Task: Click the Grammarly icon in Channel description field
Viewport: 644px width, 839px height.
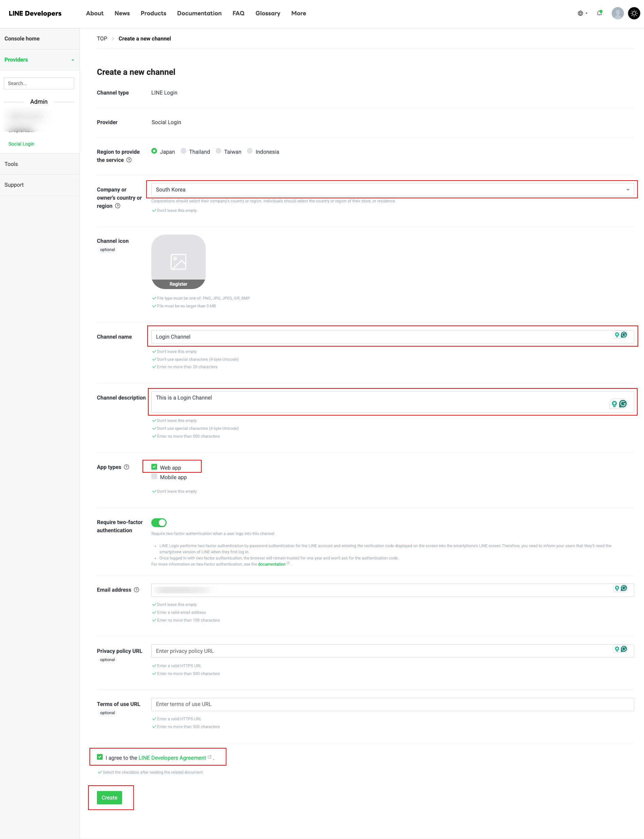Action: pyautogui.click(x=623, y=404)
